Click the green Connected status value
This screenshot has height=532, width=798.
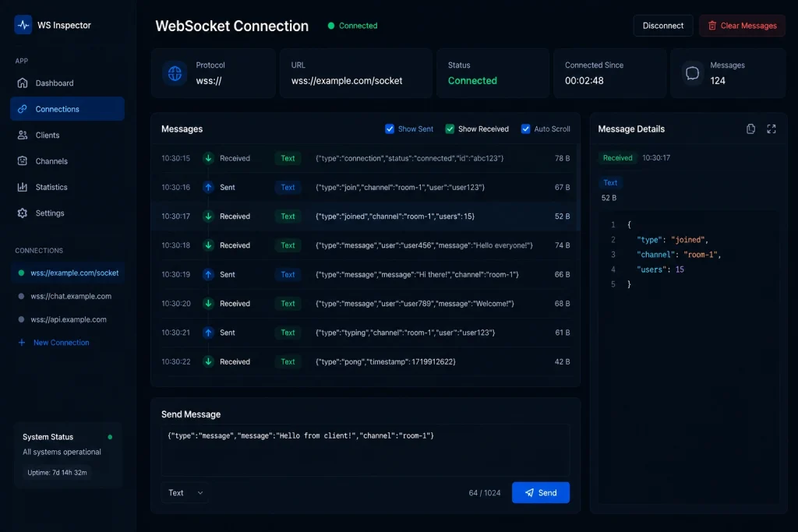[x=472, y=80]
